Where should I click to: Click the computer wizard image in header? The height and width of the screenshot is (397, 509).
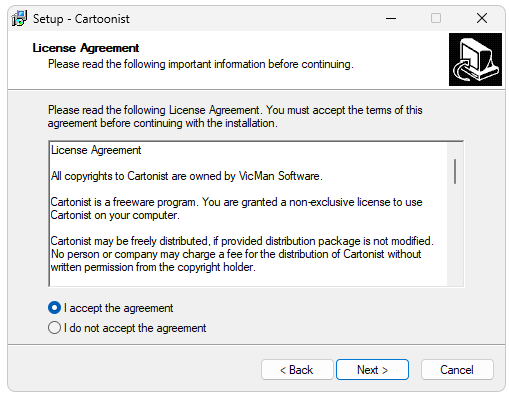tap(475, 59)
